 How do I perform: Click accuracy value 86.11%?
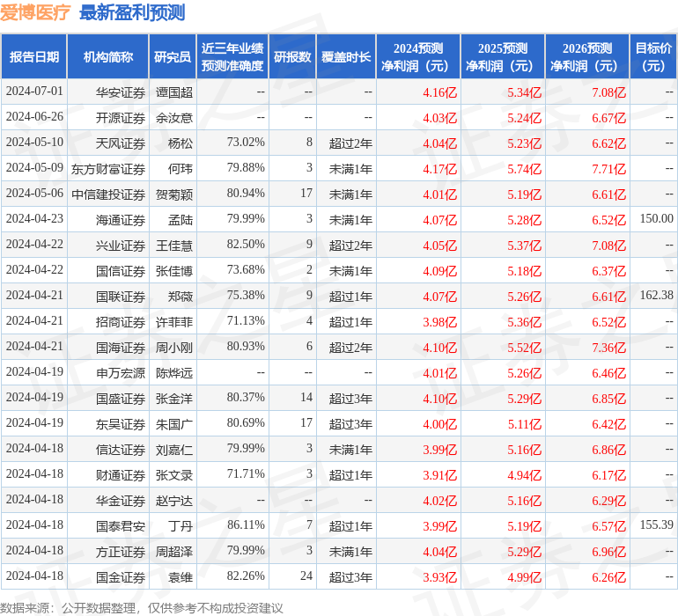[x=246, y=524]
